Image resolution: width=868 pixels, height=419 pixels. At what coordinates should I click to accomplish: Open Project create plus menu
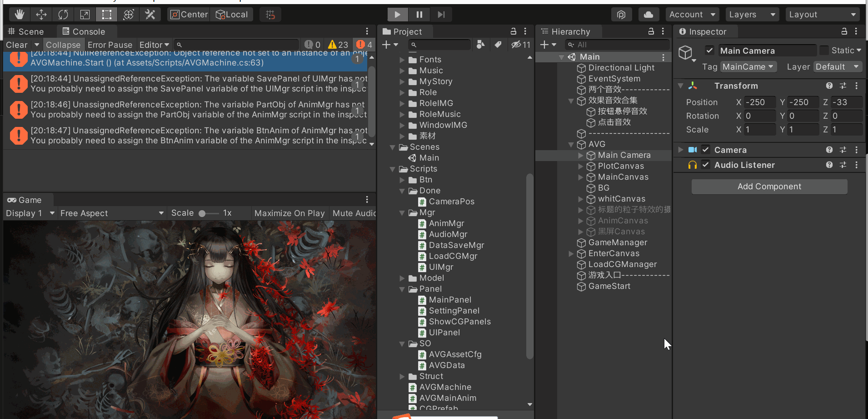pyautogui.click(x=390, y=45)
